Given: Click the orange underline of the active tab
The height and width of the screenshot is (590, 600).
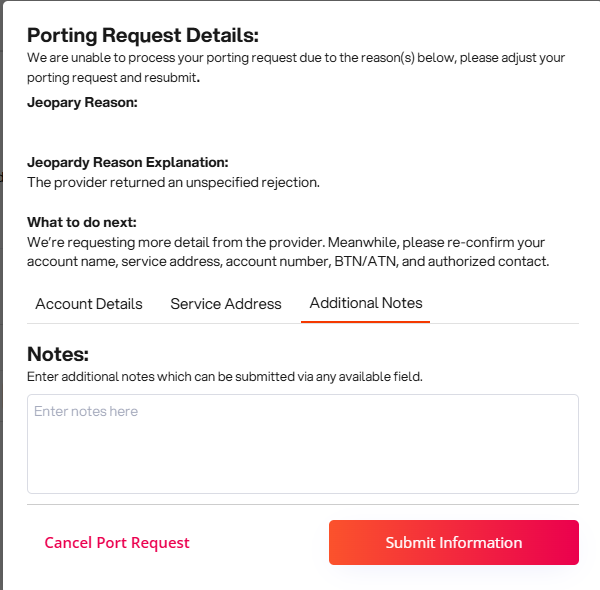Looking at the screenshot, I should [365, 322].
